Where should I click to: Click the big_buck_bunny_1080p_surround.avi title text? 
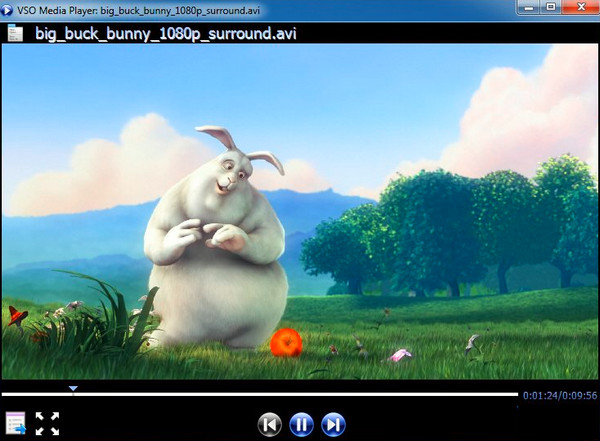(166, 34)
